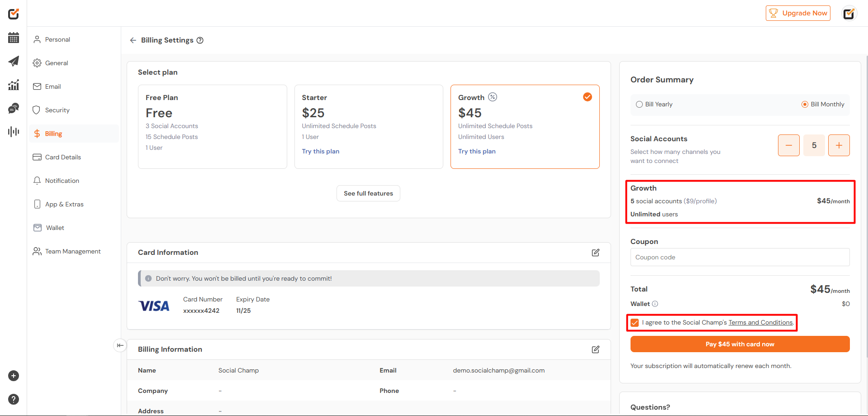Focus the Coupon code field
This screenshot has width=868, height=416.
740,257
